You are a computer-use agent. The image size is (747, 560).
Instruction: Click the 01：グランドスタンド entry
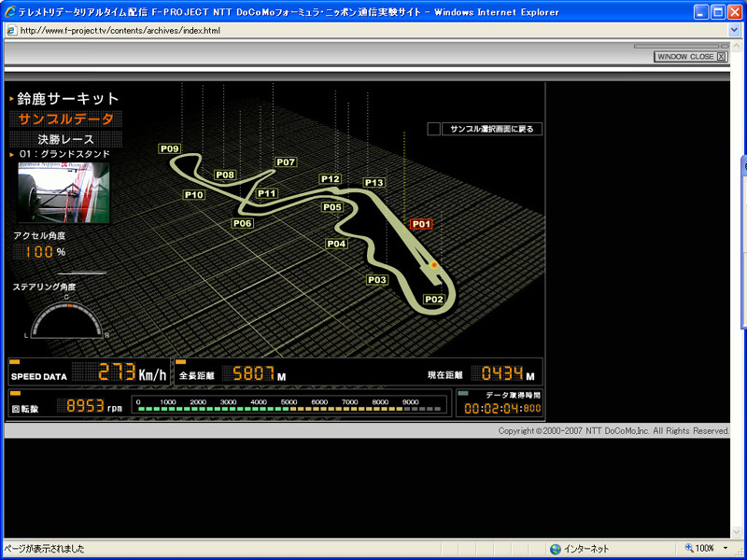click(64, 154)
